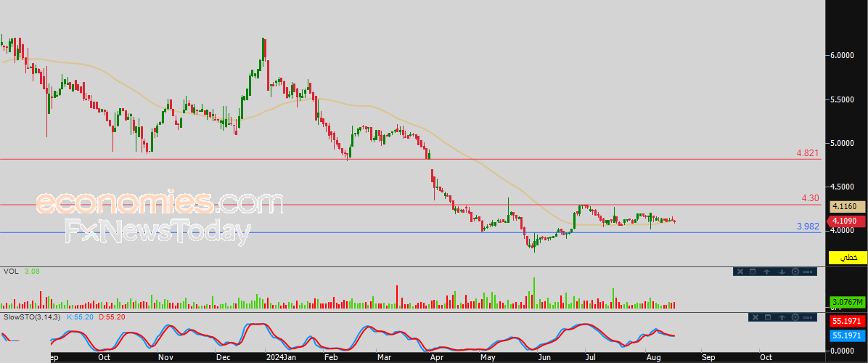This screenshot has width=868, height=363.
Task: Open SlowSTO panel settings gear
Action: 795,318
